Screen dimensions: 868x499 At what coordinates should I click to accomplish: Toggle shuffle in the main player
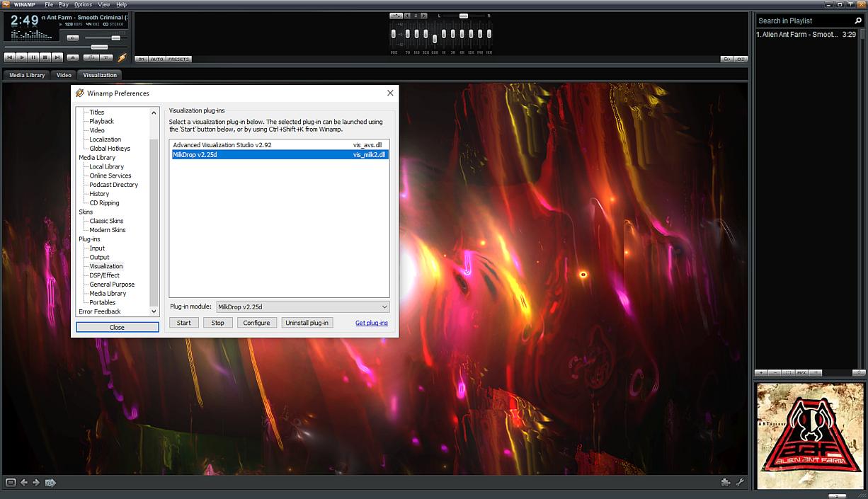91,57
